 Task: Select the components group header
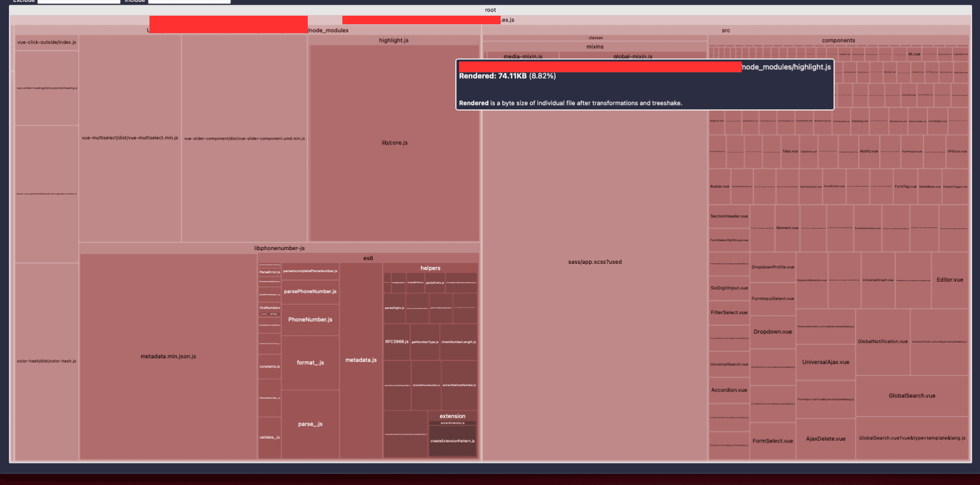(x=838, y=40)
